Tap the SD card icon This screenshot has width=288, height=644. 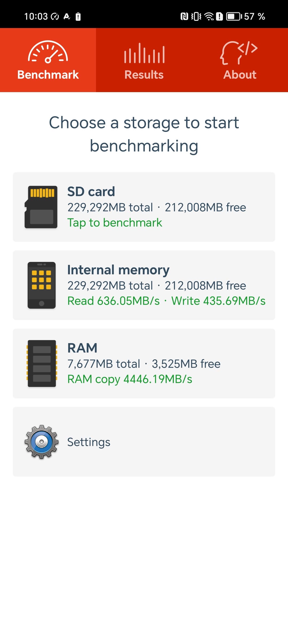[41, 207]
